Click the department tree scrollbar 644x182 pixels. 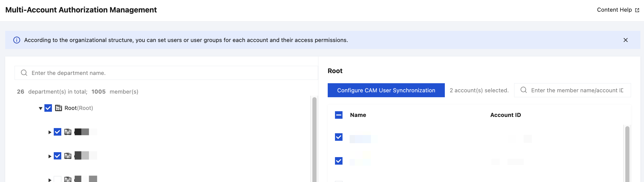click(x=314, y=139)
